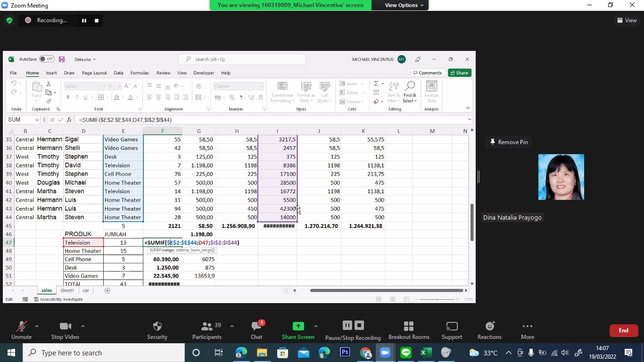
Task: Click the Remove Pin button
Action: (x=508, y=142)
